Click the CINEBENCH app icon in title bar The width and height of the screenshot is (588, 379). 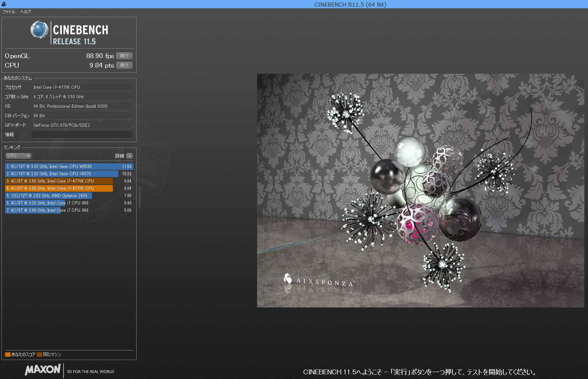(x=4, y=4)
